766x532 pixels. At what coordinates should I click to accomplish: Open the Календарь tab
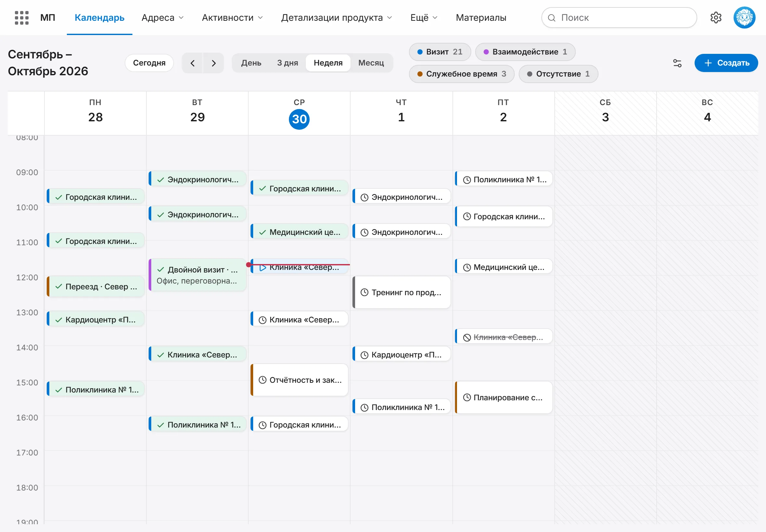pyautogui.click(x=99, y=18)
